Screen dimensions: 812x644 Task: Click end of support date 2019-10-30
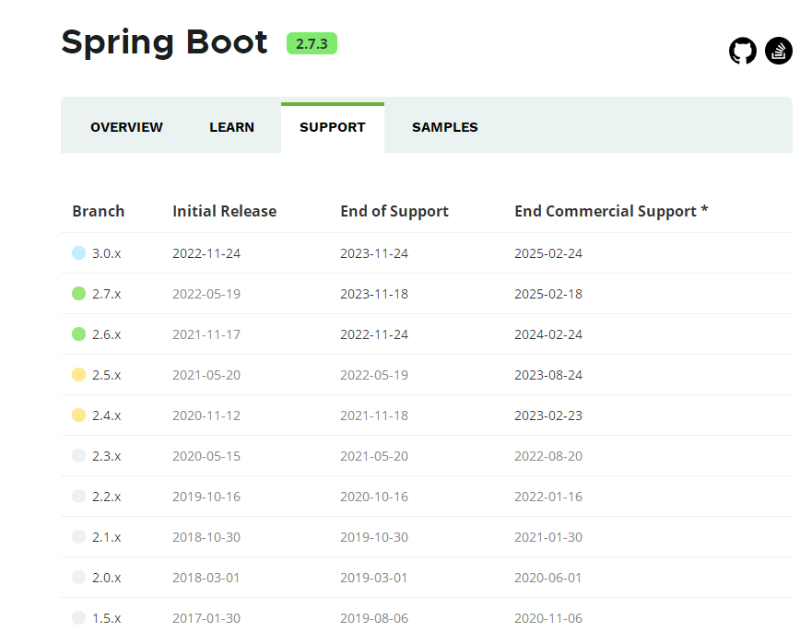[x=374, y=537]
